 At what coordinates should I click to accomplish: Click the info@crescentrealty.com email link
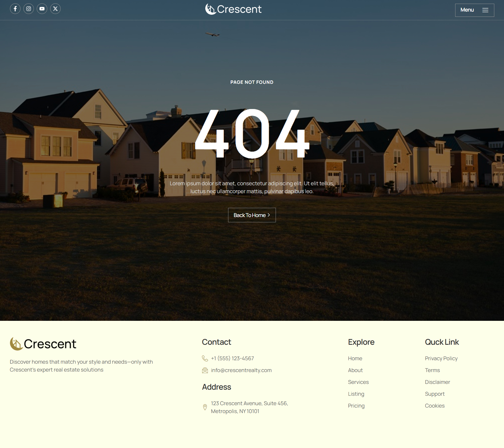click(x=241, y=370)
